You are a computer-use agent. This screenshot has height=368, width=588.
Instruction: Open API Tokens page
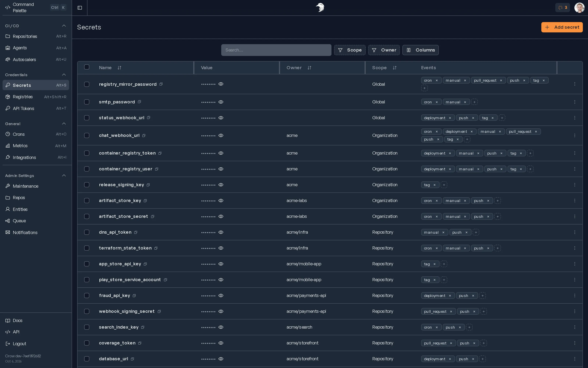click(x=36, y=108)
